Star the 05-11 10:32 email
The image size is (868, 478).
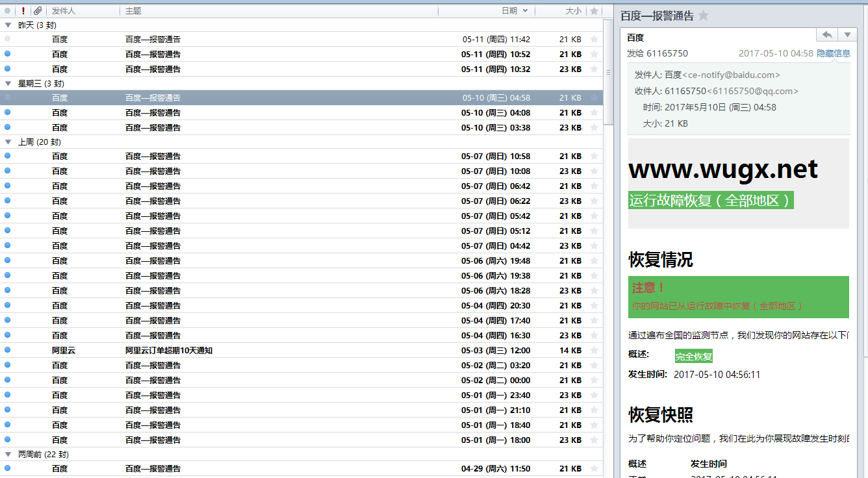(594, 69)
